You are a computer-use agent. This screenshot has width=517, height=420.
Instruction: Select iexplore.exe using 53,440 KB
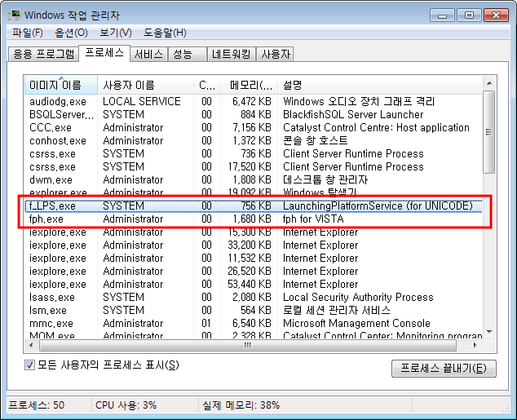tap(254, 284)
